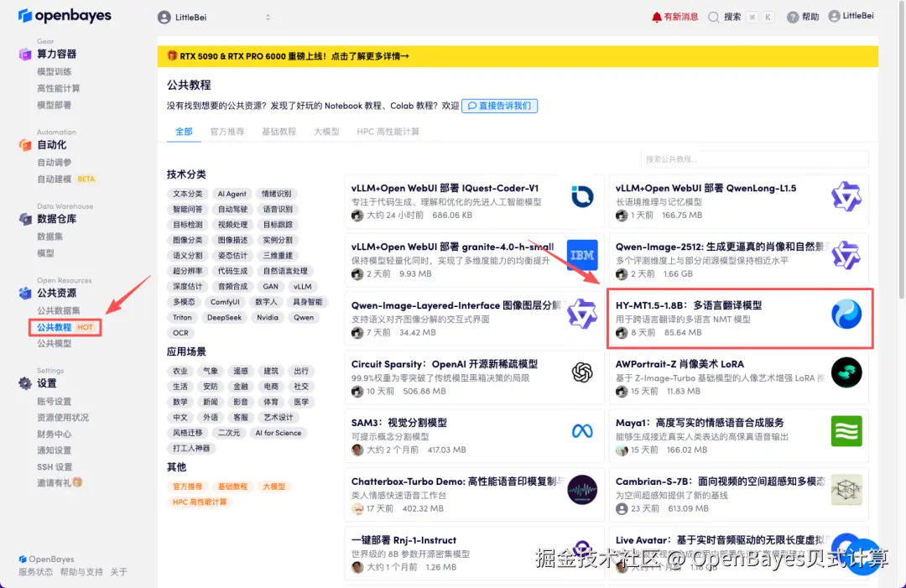Click the 直接告诉我们 button

(499, 105)
